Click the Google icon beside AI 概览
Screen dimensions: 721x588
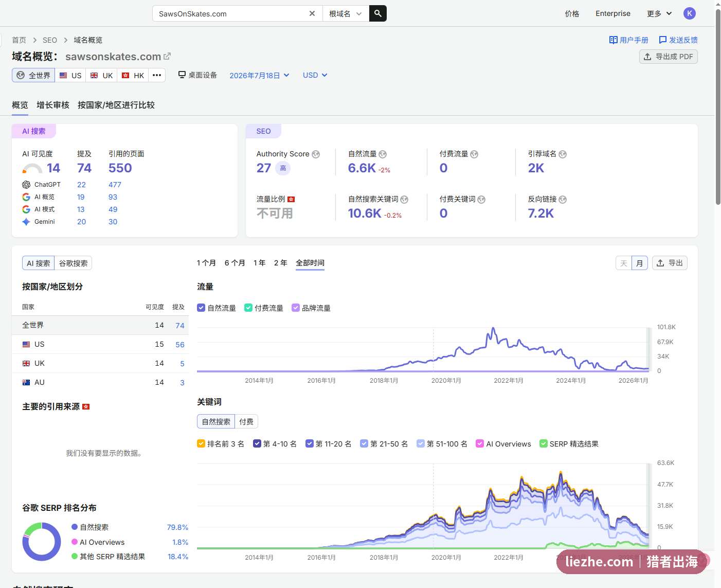(x=26, y=197)
